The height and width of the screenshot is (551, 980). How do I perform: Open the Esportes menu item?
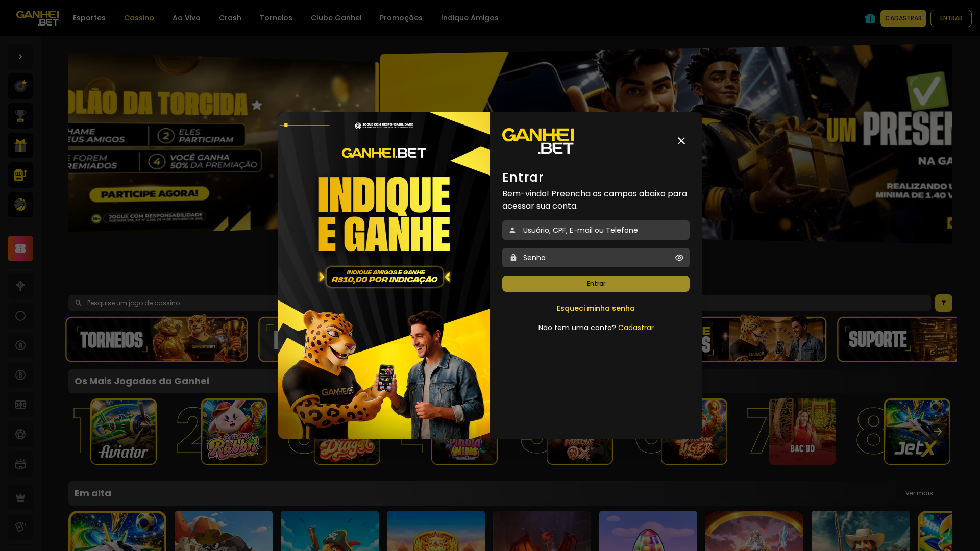coord(89,18)
